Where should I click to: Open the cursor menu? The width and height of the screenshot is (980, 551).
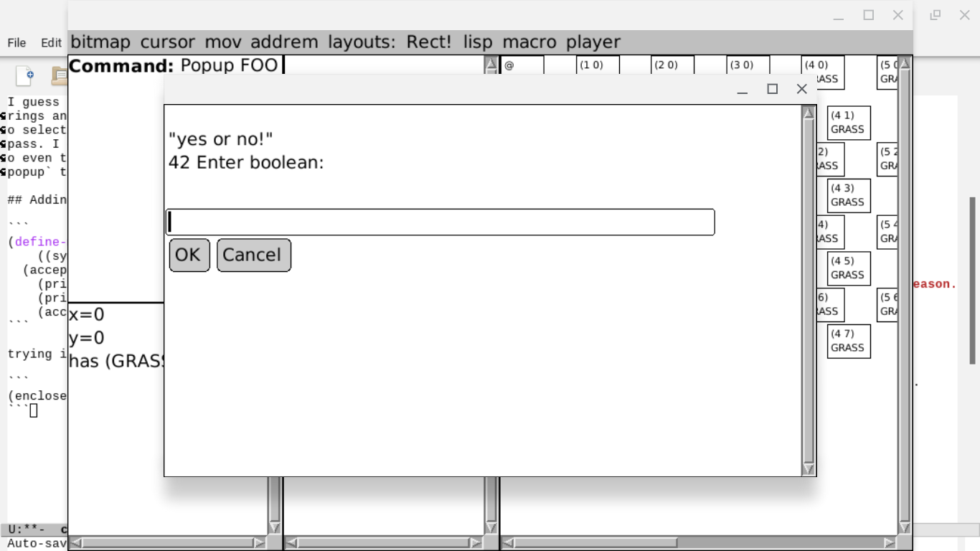(167, 42)
